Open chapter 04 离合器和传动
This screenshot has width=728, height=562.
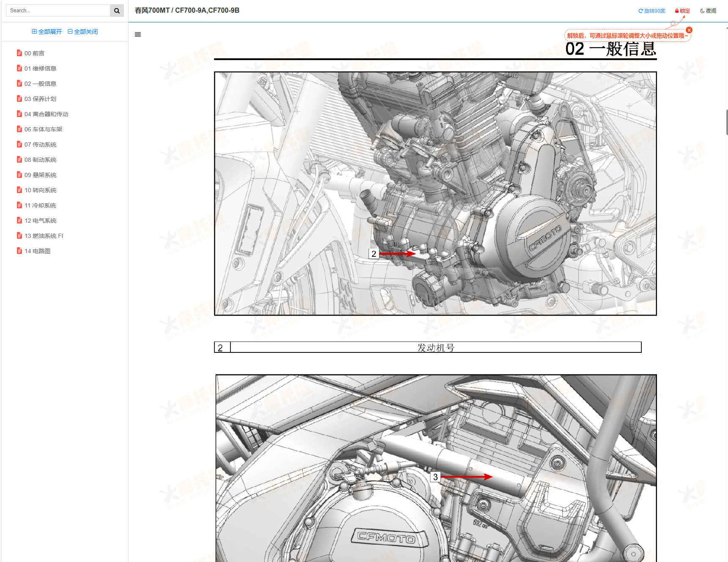coord(46,114)
